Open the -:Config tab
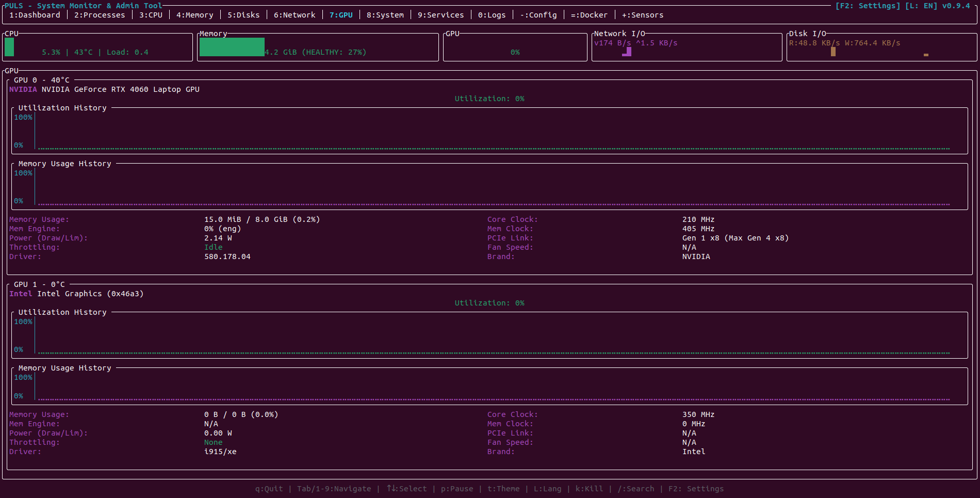980x498 pixels. click(538, 15)
